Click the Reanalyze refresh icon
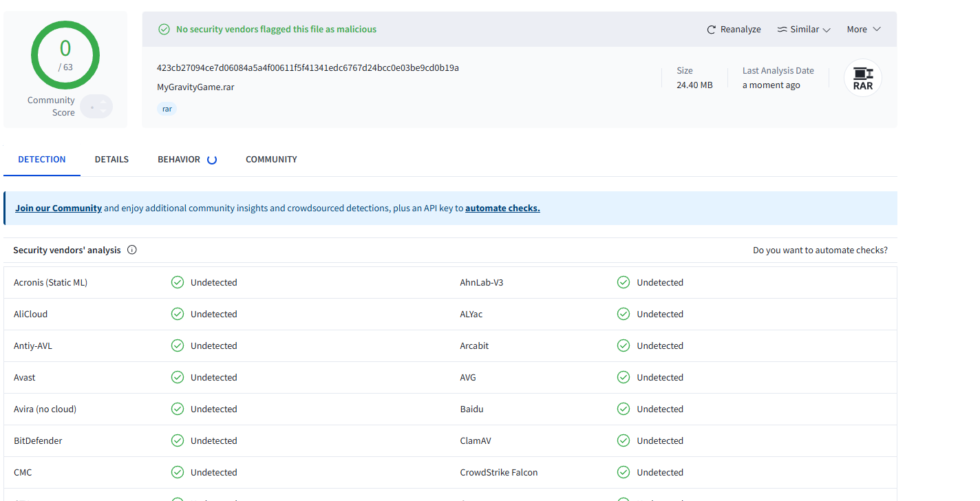Image resolution: width=980 pixels, height=501 pixels. point(712,30)
